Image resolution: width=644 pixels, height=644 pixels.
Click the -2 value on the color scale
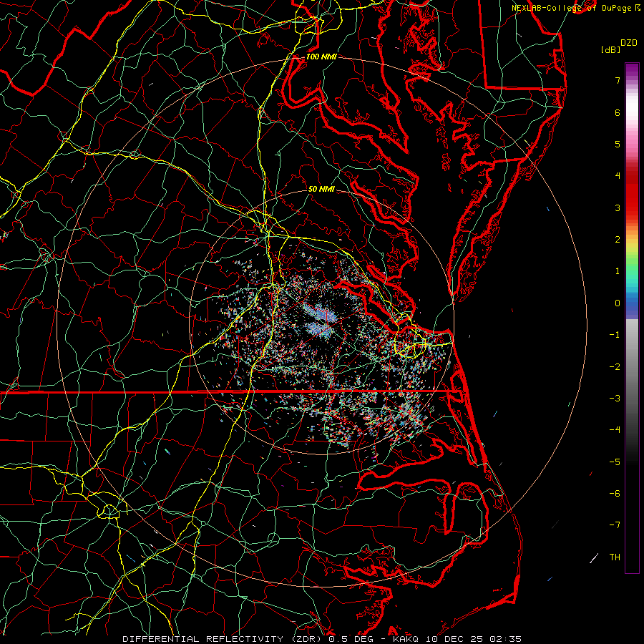point(615,366)
